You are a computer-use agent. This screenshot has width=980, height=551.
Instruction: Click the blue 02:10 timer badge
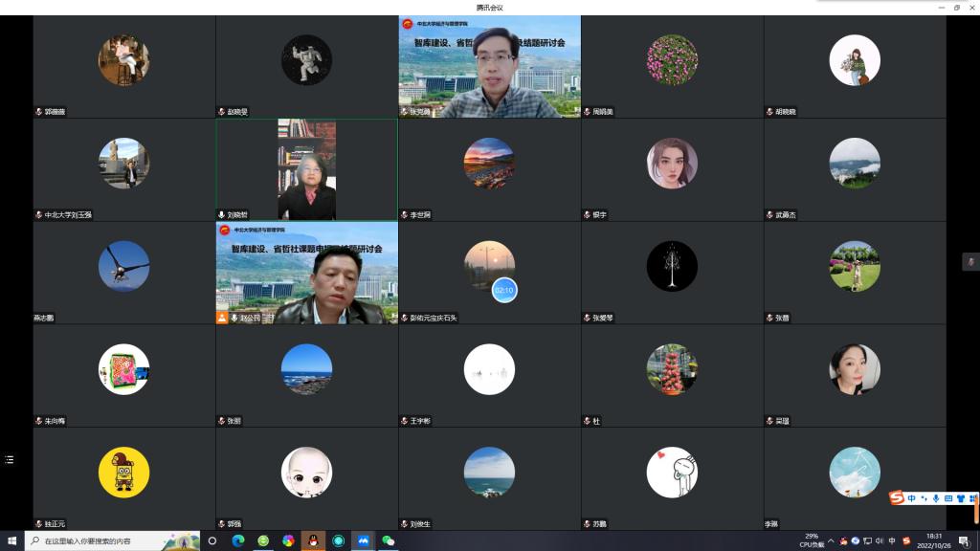[504, 290]
